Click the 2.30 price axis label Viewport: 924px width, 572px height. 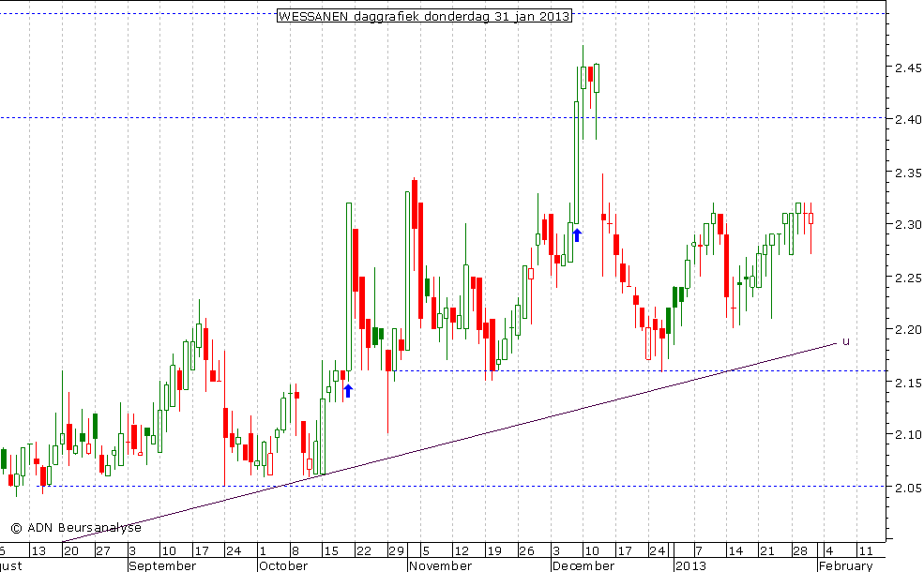908,224
